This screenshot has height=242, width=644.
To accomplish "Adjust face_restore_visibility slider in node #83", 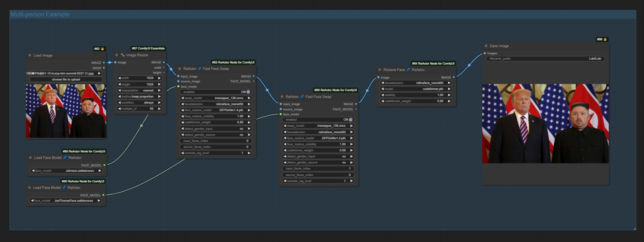I will [216, 116].
